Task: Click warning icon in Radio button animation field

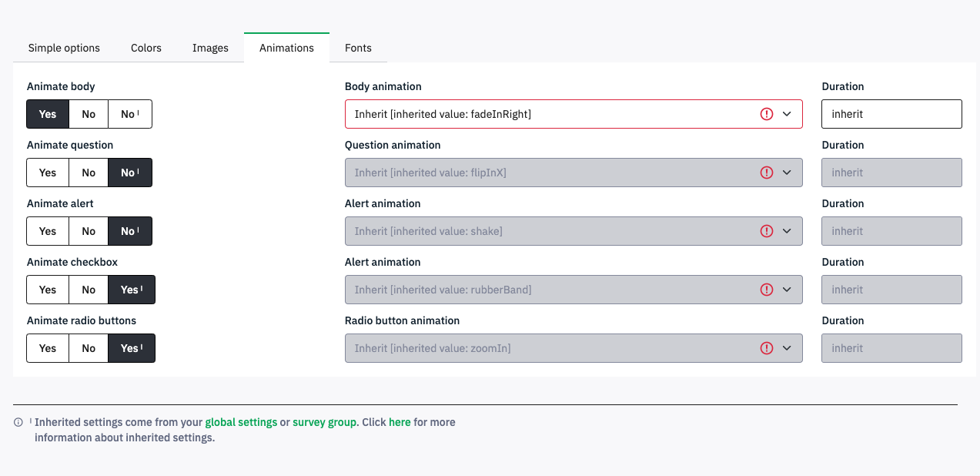Action: 766,348
